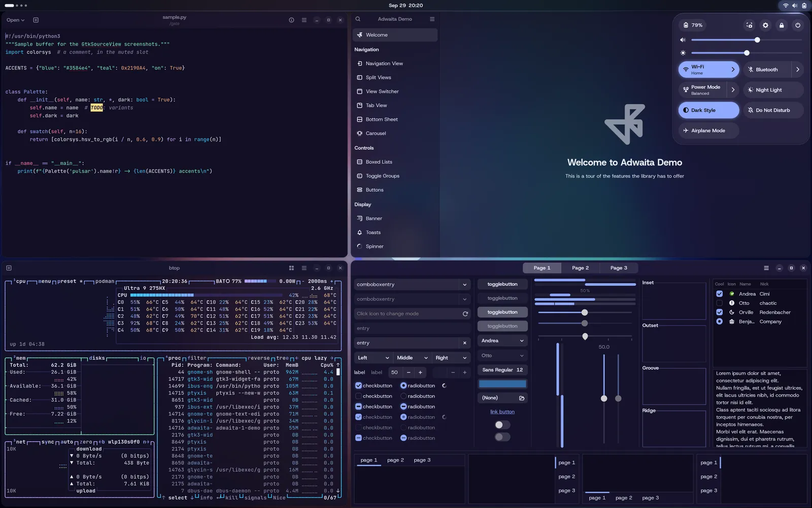The image size is (812, 508).
Task: Expand the Wi-Fi submenu arrow
Action: (733, 70)
